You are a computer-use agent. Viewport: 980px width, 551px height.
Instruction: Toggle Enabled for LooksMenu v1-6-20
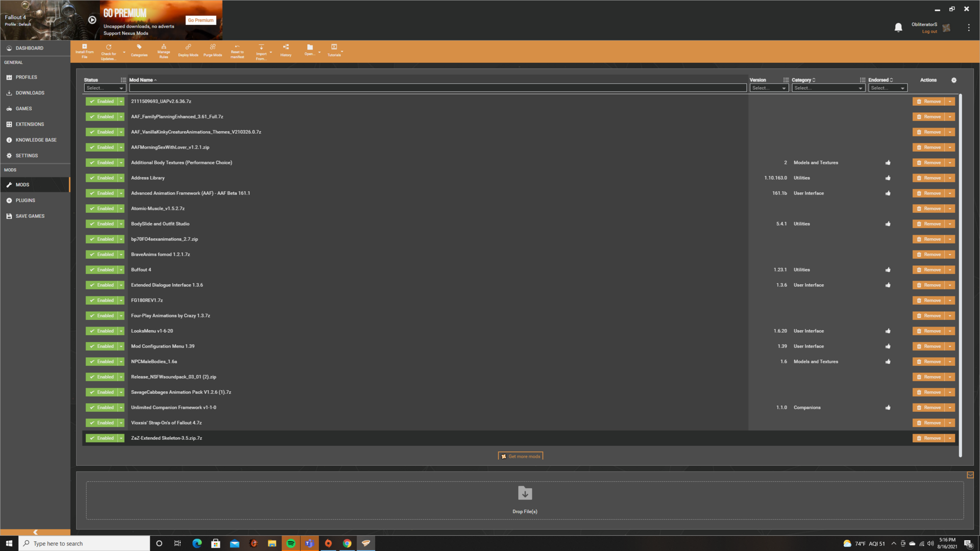click(x=102, y=331)
